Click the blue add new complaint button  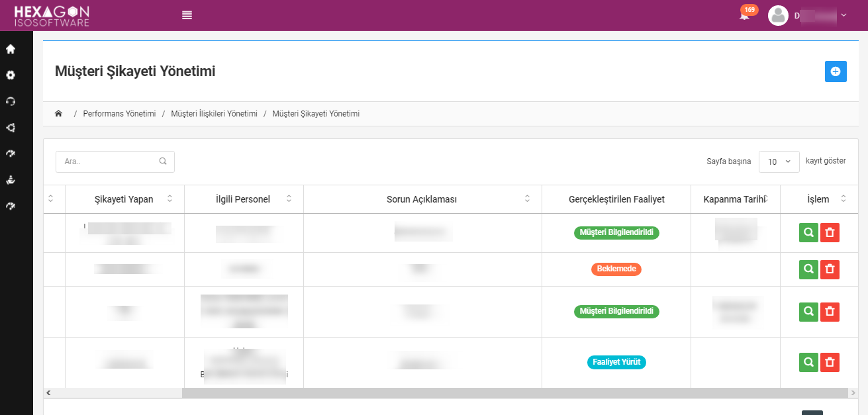tap(835, 71)
